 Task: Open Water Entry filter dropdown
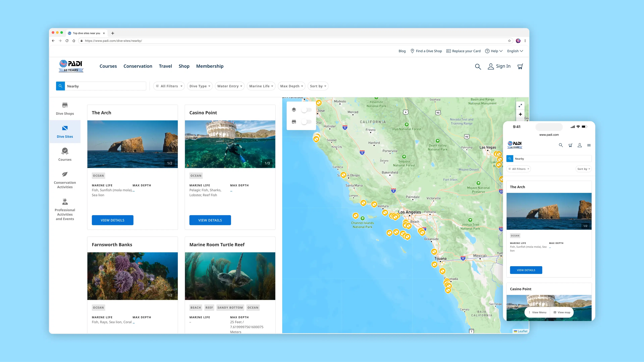pos(229,86)
